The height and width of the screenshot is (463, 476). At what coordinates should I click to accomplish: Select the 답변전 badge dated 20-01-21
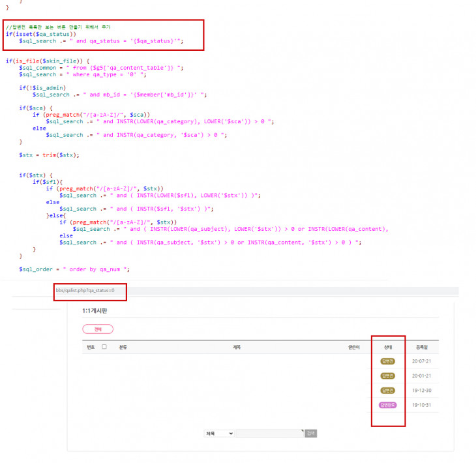tap(388, 376)
